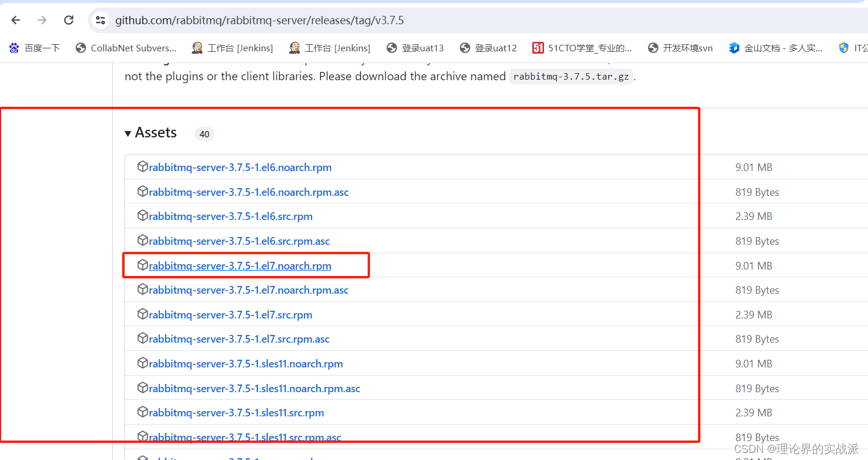Go back to the previous browser page
Screen dimensions: 868x460
pyautogui.click(x=16, y=20)
